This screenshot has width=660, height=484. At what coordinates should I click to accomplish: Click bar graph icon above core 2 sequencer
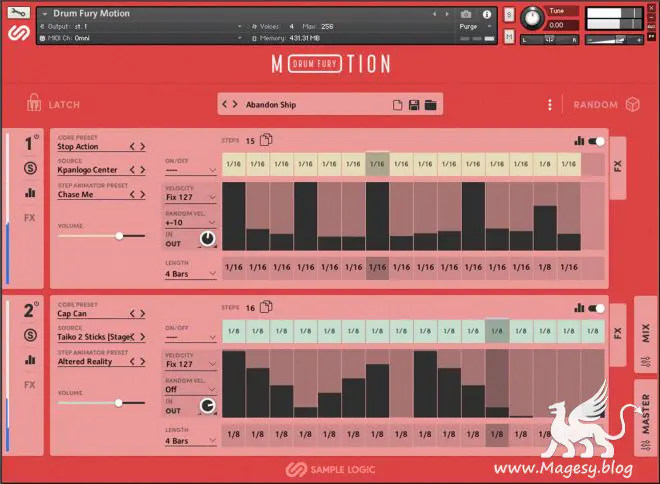(x=579, y=308)
